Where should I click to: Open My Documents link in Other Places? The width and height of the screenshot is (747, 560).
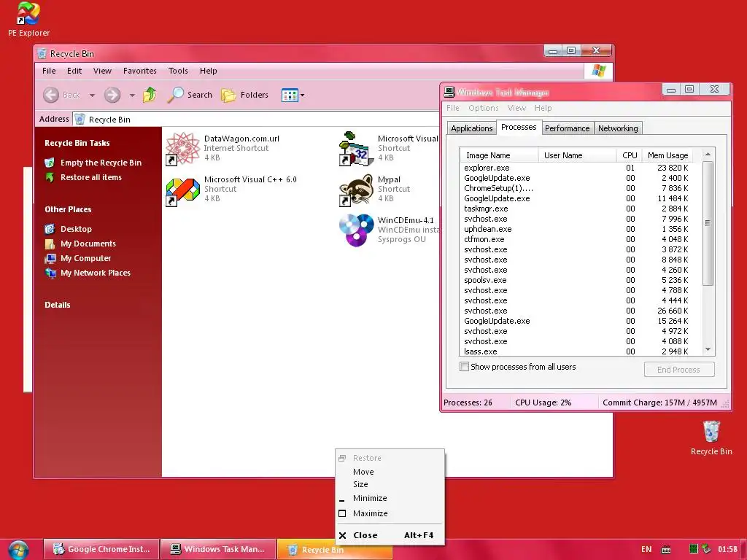(88, 244)
